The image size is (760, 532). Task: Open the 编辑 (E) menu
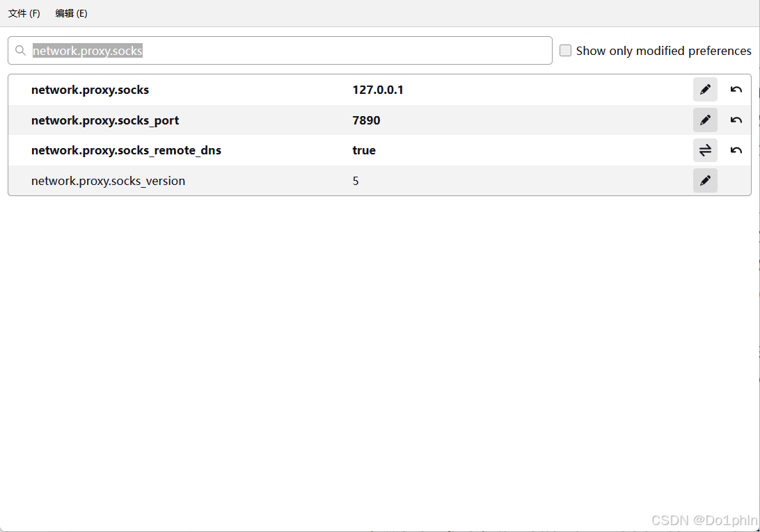[72, 13]
